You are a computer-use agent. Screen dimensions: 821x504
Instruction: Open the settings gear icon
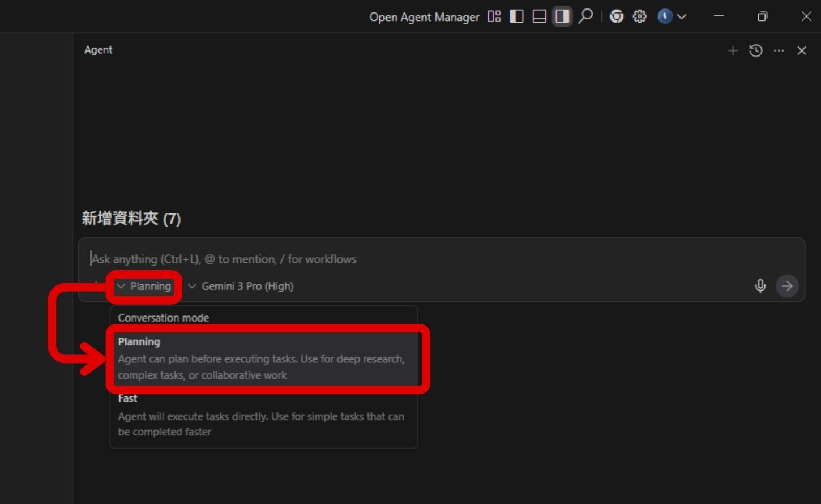point(639,17)
